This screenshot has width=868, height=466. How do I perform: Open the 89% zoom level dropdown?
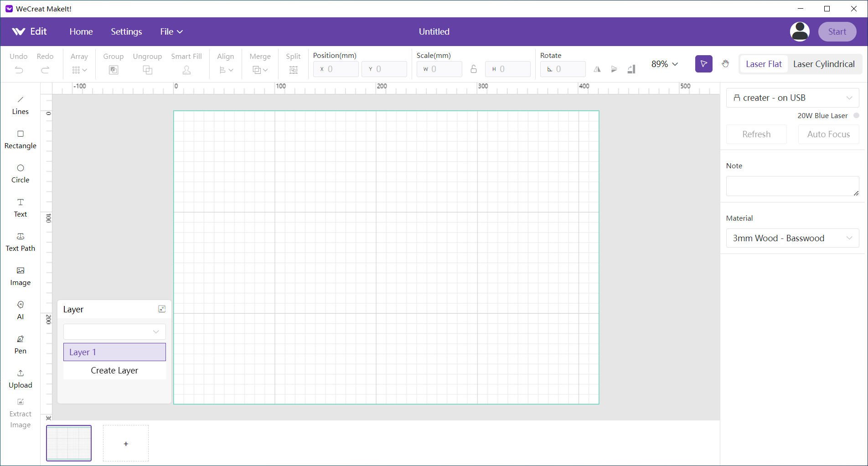[x=664, y=64]
